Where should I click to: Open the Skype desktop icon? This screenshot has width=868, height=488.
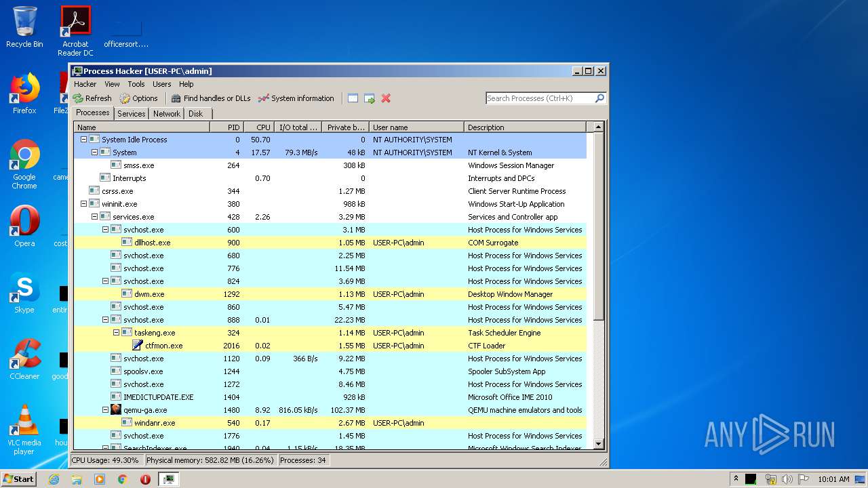[x=24, y=293]
